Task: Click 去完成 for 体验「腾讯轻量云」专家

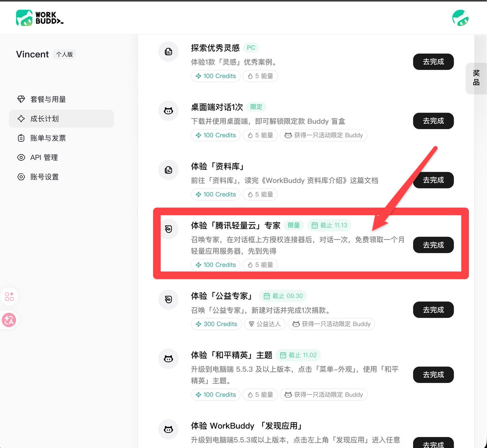Action: pyautogui.click(x=433, y=245)
